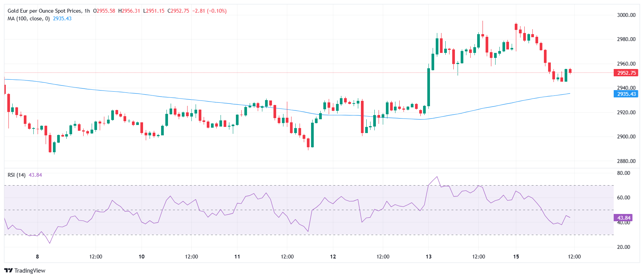
Task: Click the red 2952.75 current price tag
Action: pos(626,73)
